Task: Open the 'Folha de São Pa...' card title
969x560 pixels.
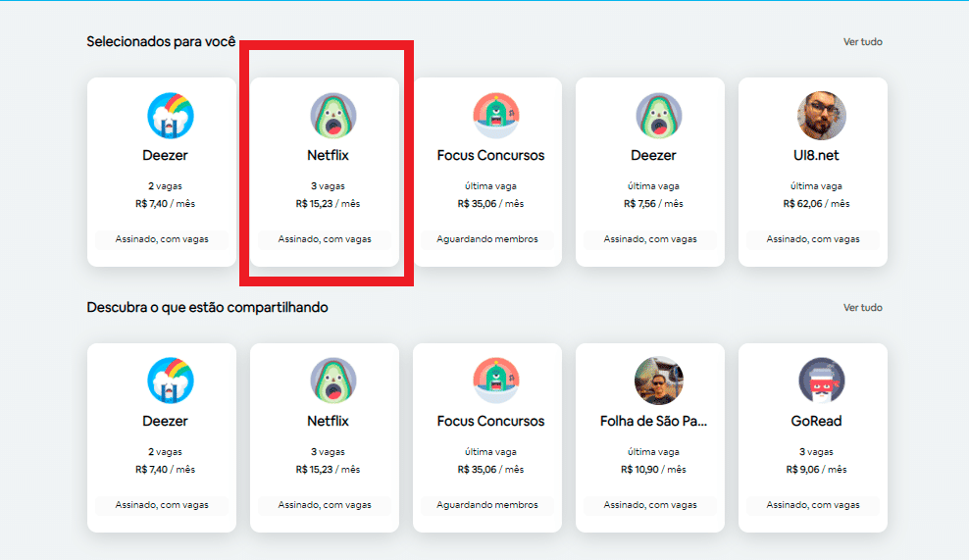Action: [653, 421]
